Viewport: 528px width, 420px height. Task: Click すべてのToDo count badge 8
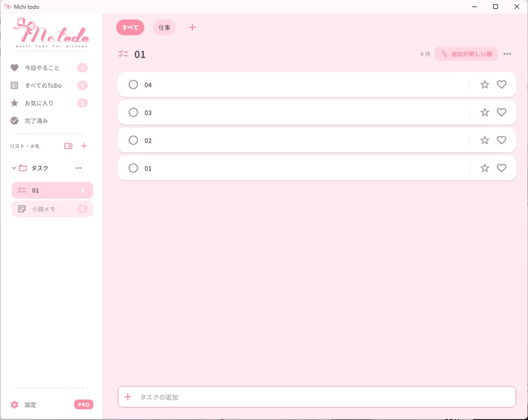[x=82, y=86]
